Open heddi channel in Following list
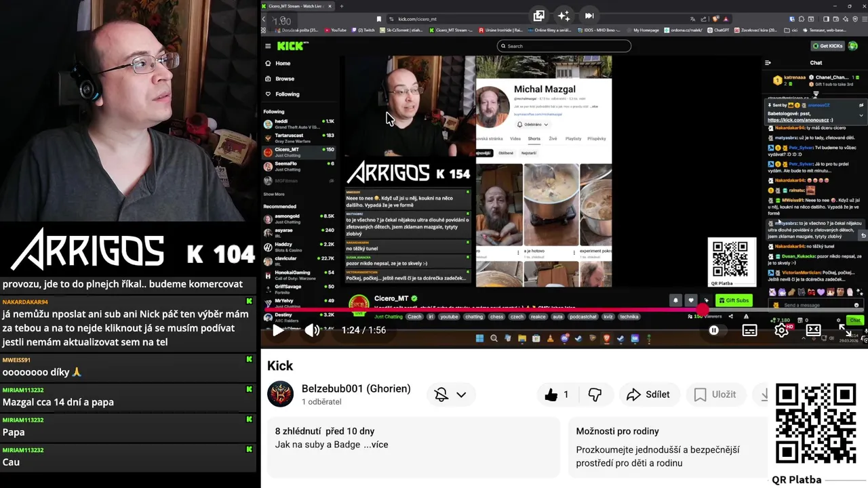868x488 pixels. [x=299, y=124]
